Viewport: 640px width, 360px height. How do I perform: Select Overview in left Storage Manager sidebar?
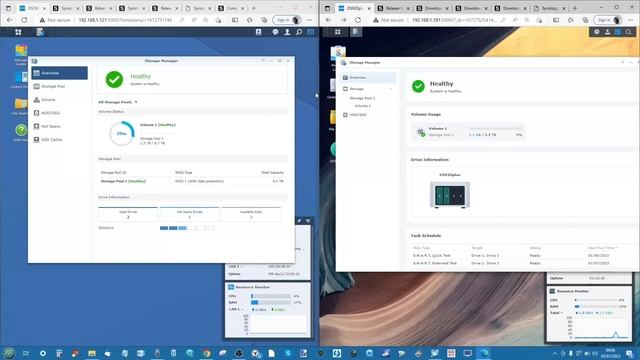[60, 73]
